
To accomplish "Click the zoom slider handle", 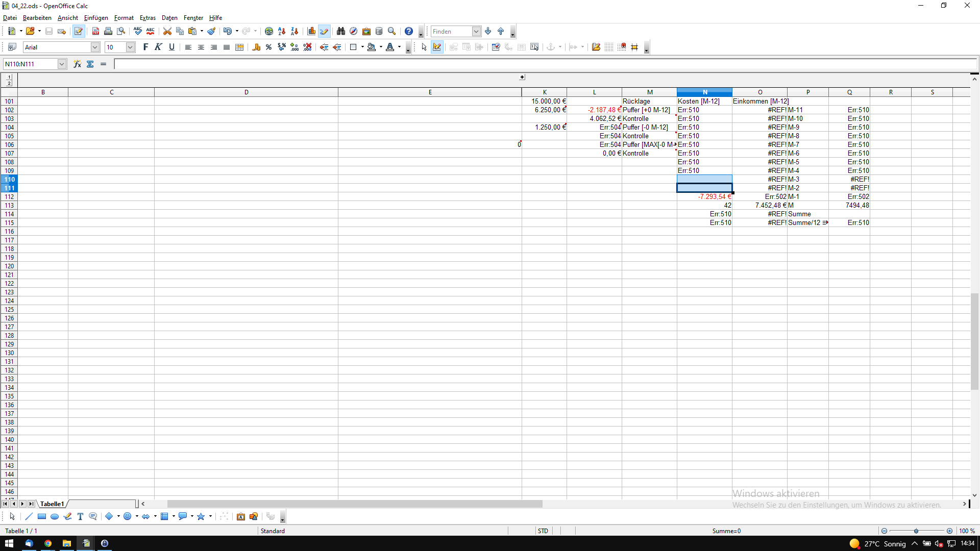I will (916, 531).
